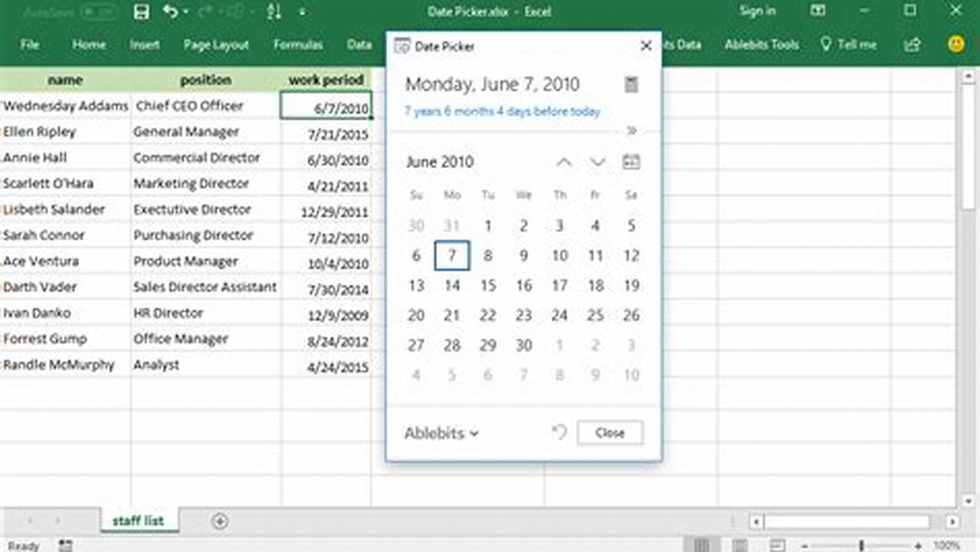Image resolution: width=980 pixels, height=552 pixels.
Task: Open the calculator icon beside the date heading
Action: pos(631,84)
